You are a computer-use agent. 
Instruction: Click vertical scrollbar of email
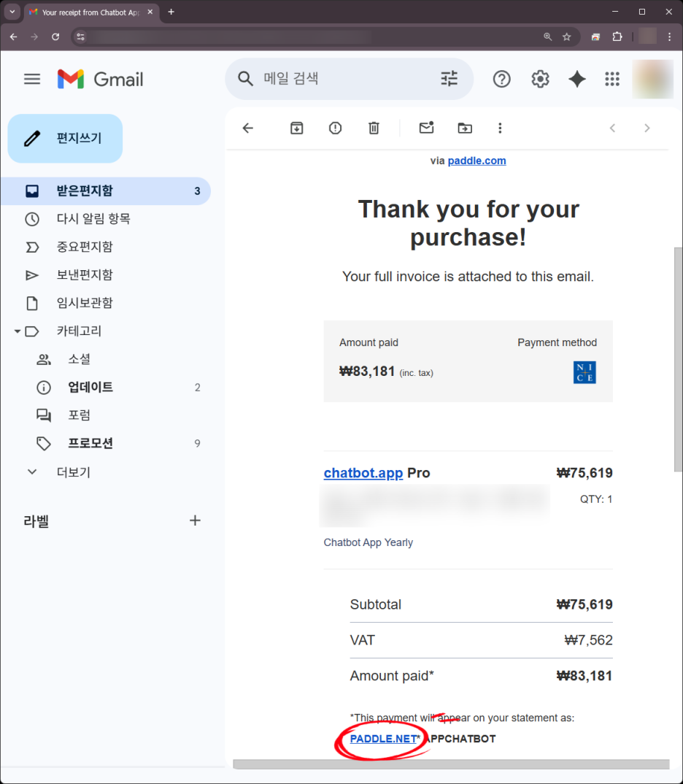(x=678, y=359)
